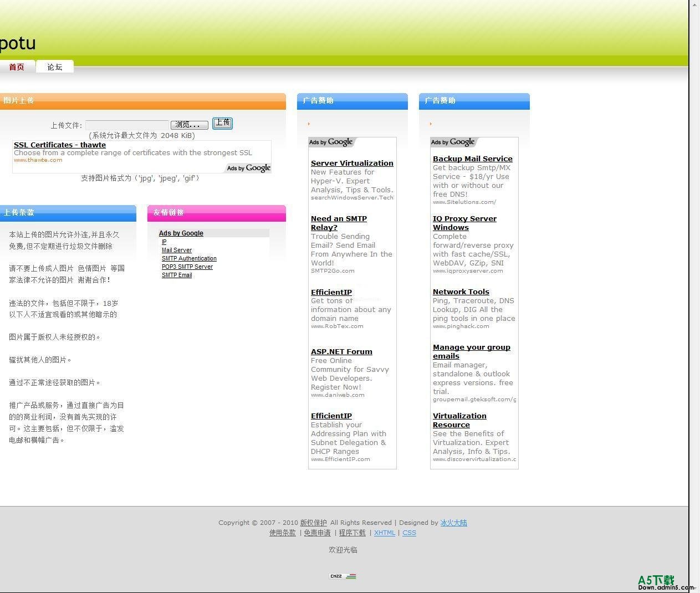The height and width of the screenshot is (593, 700).
Task: Open the Network Tools ad link
Action: pos(461,292)
